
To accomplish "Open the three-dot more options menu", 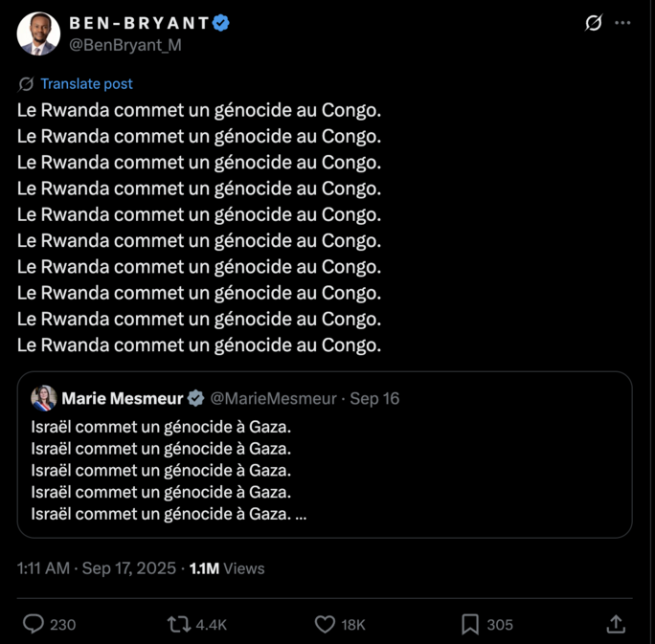I will [623, 23].
